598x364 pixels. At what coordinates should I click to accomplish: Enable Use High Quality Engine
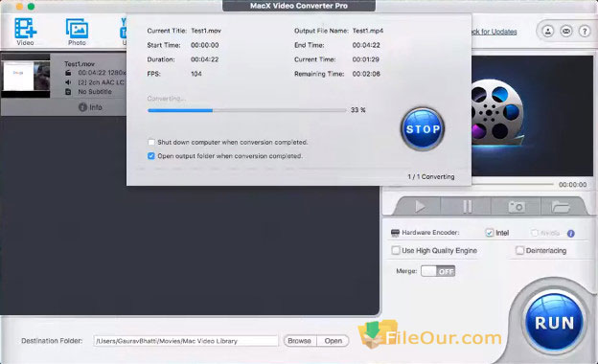pyautogui.click(x=396, y=250)
